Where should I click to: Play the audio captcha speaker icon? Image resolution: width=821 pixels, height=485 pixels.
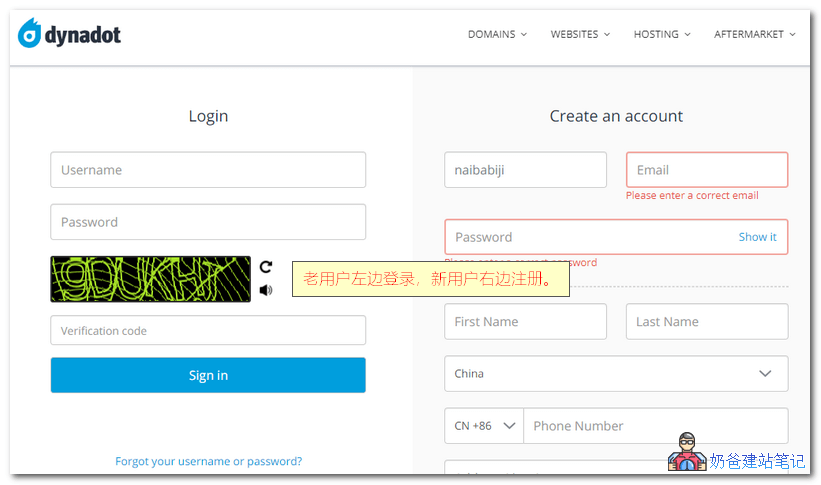pyautogui.click(x=266, y=290)
